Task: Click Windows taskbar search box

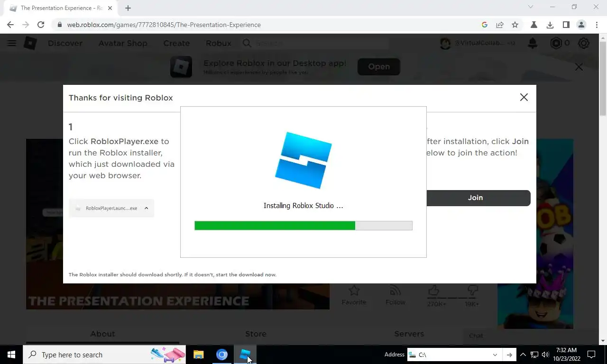Action: click(104, 355)
